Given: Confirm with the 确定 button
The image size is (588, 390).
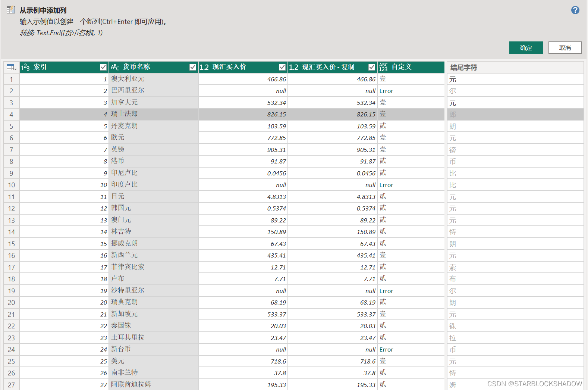Looking at the screenshot, I should coord(526,48).
